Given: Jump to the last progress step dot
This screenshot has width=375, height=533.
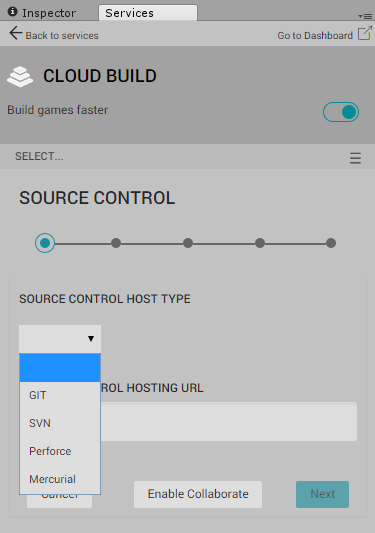Looking at the screenshot, I should 331,243.
